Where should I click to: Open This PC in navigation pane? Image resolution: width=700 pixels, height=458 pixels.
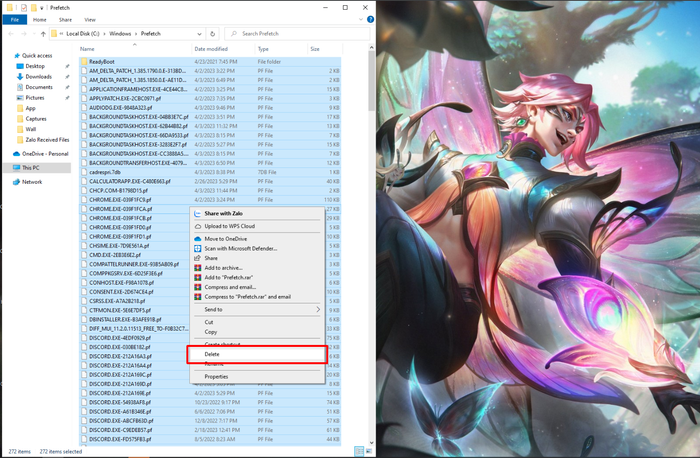[31, 168]
